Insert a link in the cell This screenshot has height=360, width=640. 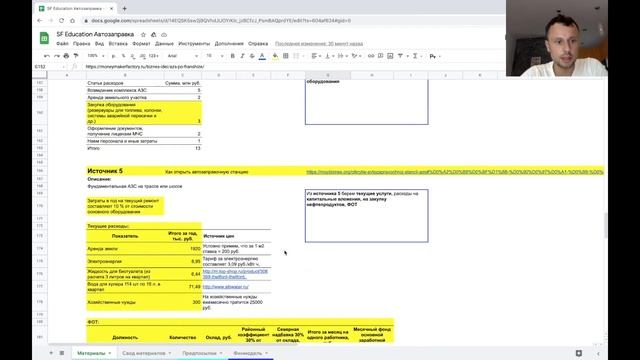pos(371,56)
